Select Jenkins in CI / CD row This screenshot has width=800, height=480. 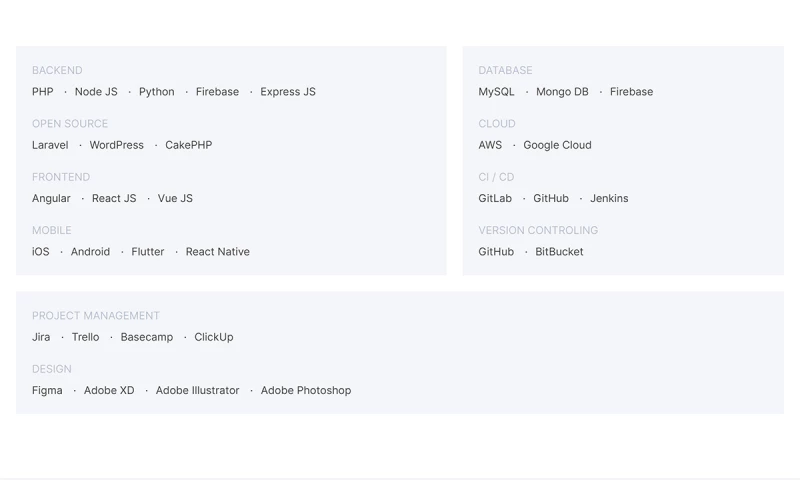tap(609, 198)
